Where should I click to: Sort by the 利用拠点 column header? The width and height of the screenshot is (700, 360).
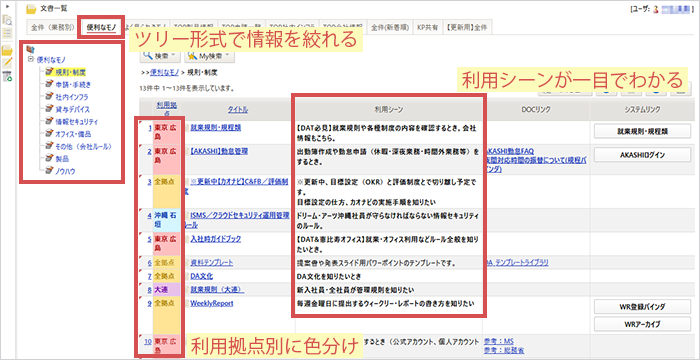pyautogui.click(x=167, y=109)
